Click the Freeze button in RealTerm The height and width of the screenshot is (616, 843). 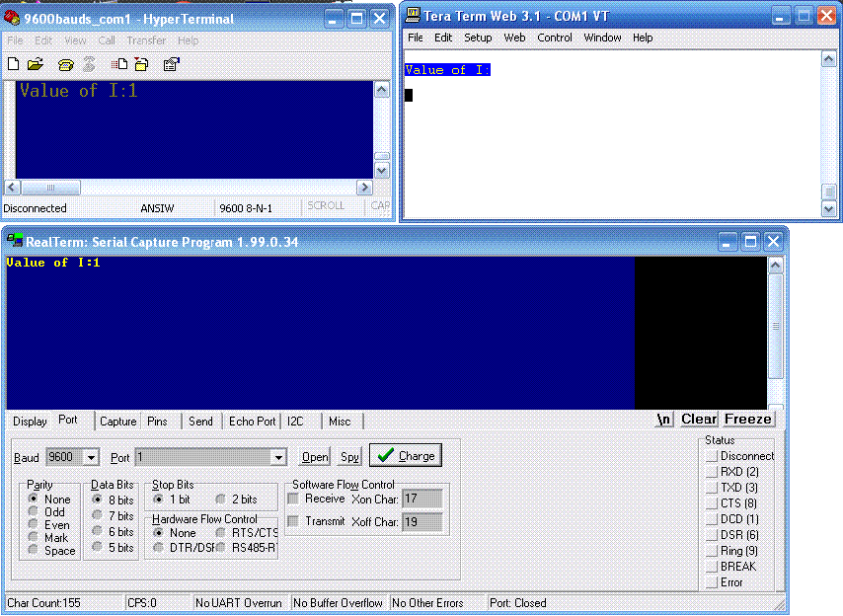[748, 419]
